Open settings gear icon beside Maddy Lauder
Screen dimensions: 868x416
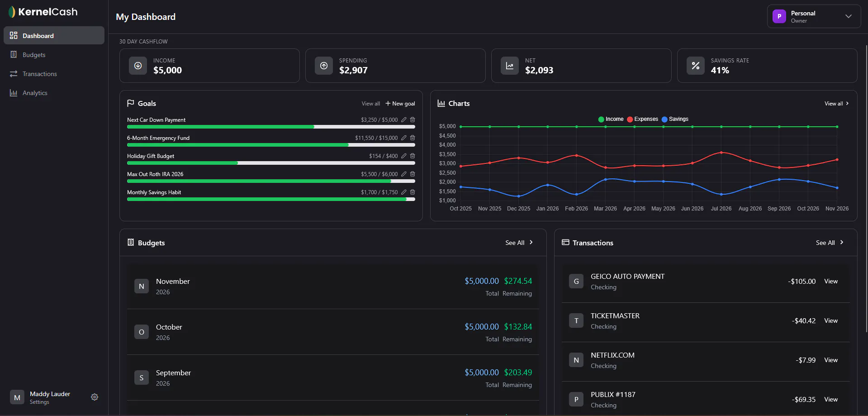(95, 397)
